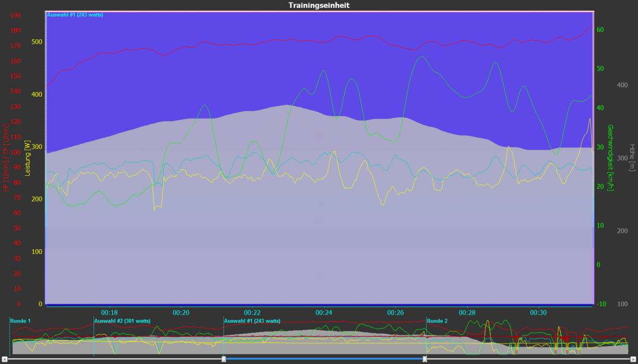Click the Auswahl #2 (301 watts) marker
Image resolution: width=638 pixels, height=364 pixels.
pyautogui.click(x=122, y=321)
